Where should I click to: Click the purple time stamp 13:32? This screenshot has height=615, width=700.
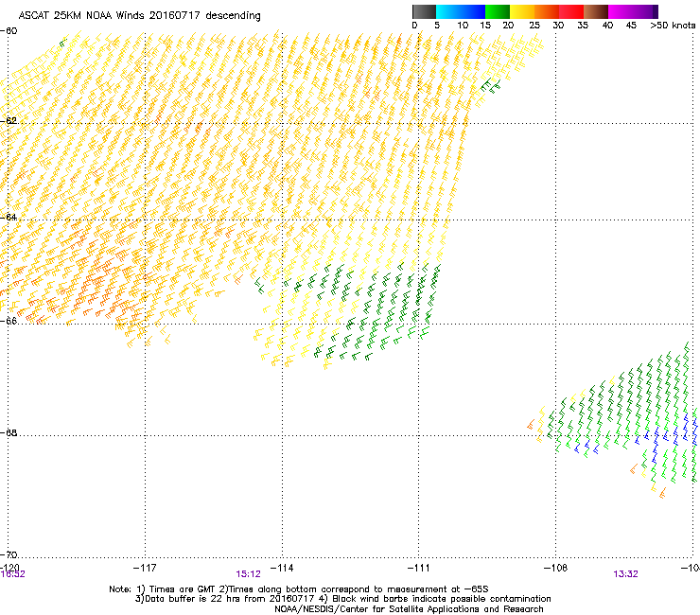coord(625,574)
